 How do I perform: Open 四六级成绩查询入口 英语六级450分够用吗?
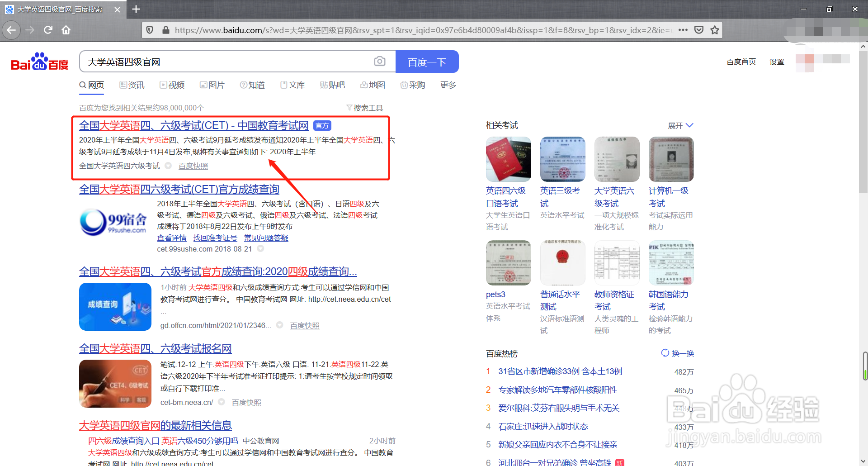pos(163,441)
